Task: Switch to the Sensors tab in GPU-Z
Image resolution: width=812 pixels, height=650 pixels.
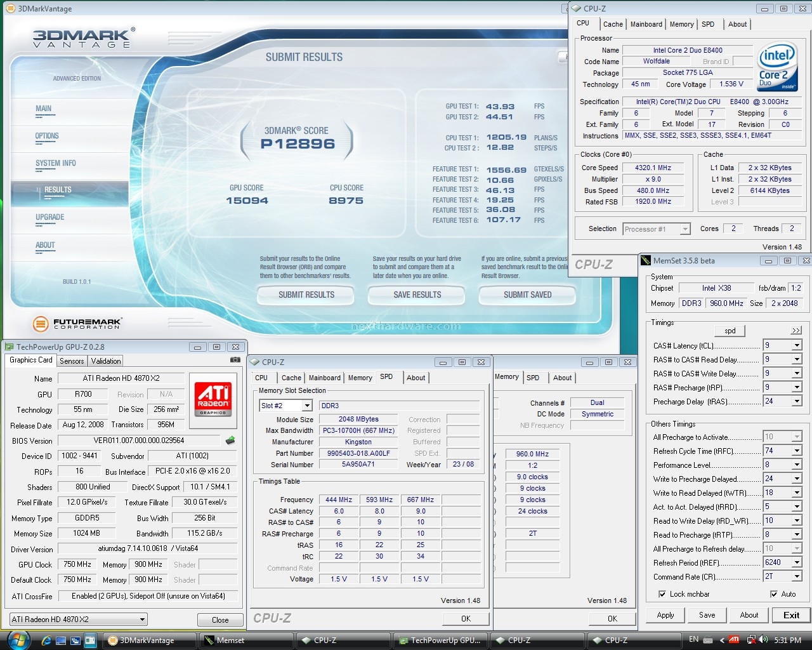Action: coord(72,361)
